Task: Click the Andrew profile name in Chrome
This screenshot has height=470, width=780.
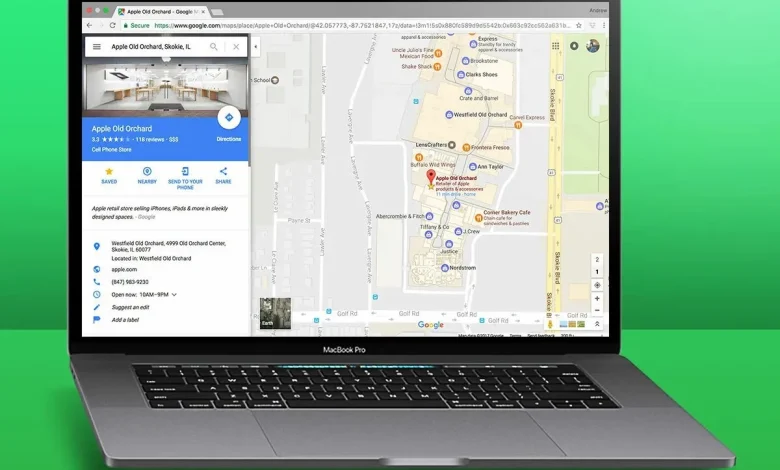Action: point(598,10)
